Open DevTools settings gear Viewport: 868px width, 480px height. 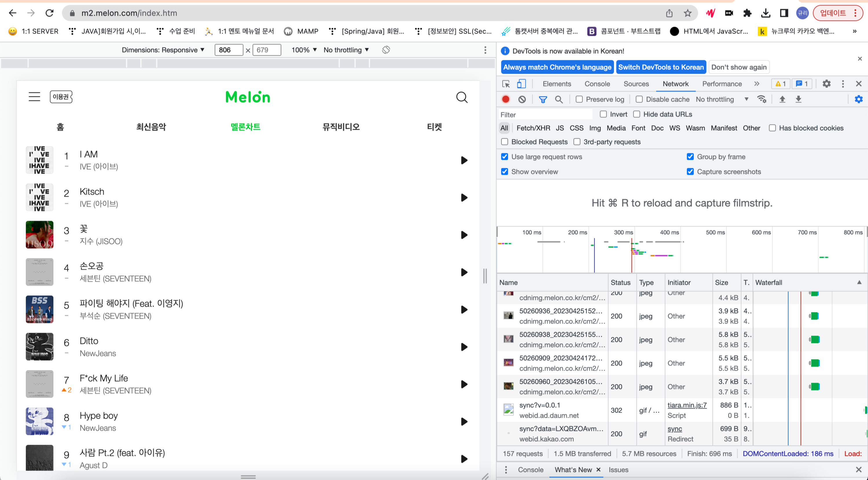[826, 84]
